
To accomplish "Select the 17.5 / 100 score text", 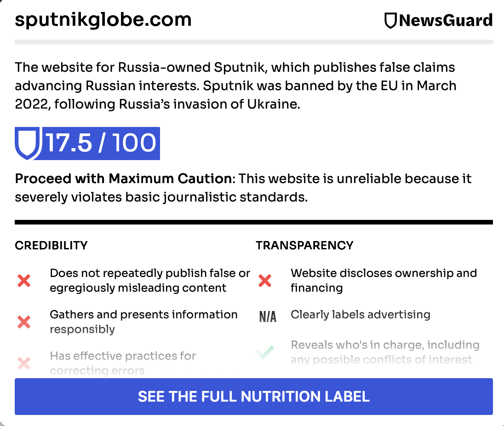I will [x=101, y=144].
